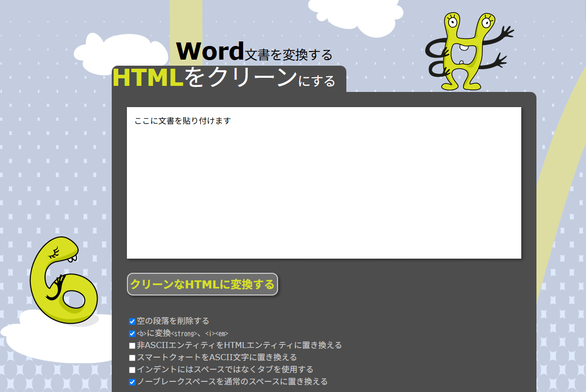Viewport: 586px width, 392px height.
Task: Uncheck ノーブレークスペースを通常のスペースに置き換える checkbox
Action: pyautogui.click(x=132, y=382)
